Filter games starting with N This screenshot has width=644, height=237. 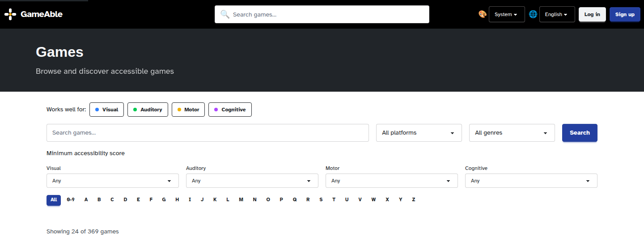tap(254, 200)
